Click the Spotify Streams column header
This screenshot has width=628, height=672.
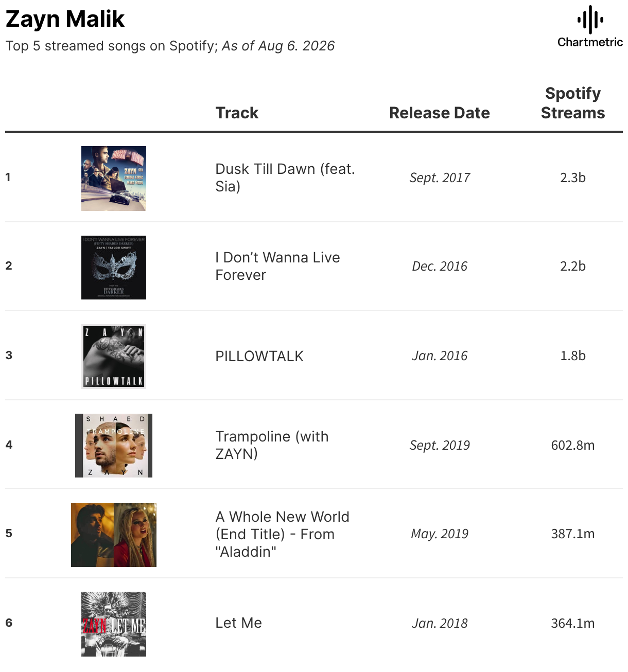[573, 103]
